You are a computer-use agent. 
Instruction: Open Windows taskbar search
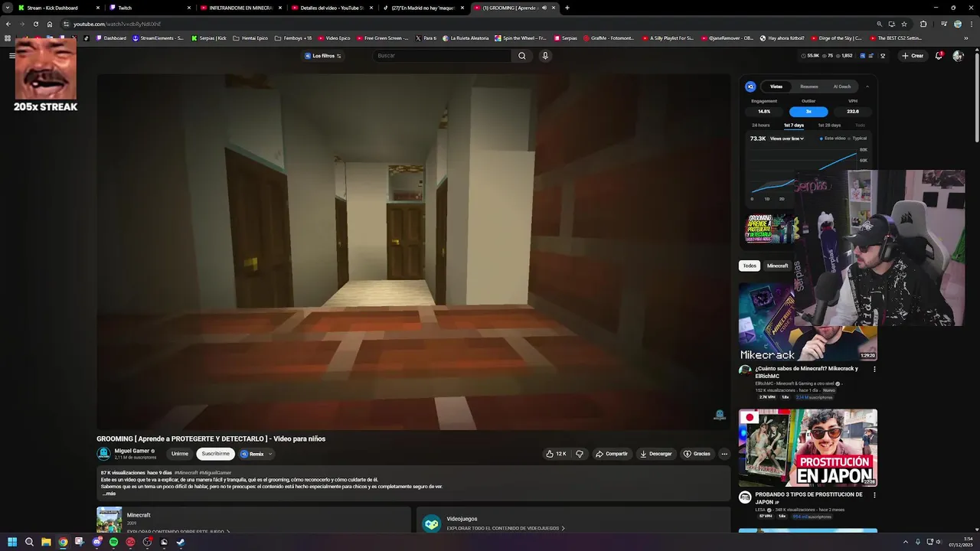(x=29, y=542)
